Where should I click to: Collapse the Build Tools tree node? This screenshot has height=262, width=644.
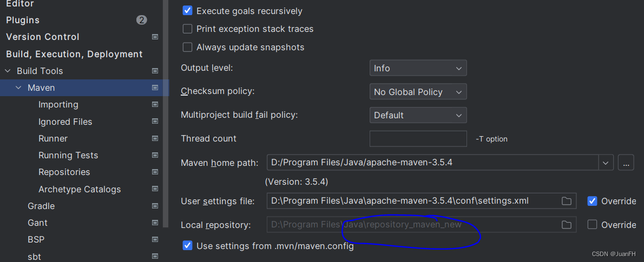point(8,71)
